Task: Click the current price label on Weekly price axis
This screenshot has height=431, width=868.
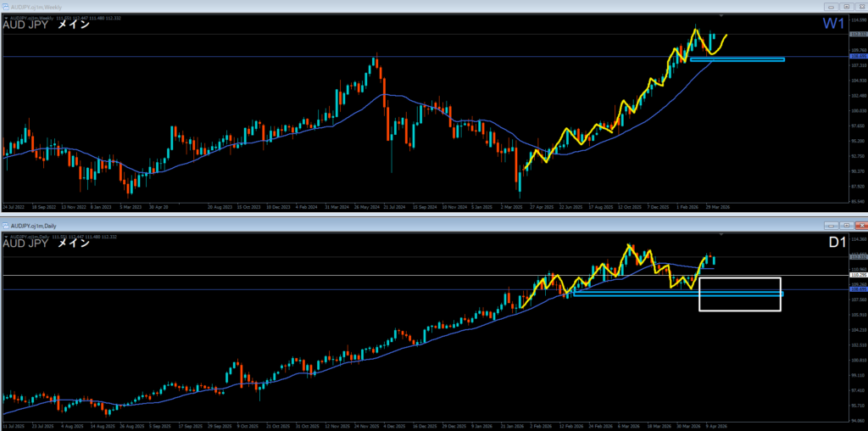Action: [857, 34]
